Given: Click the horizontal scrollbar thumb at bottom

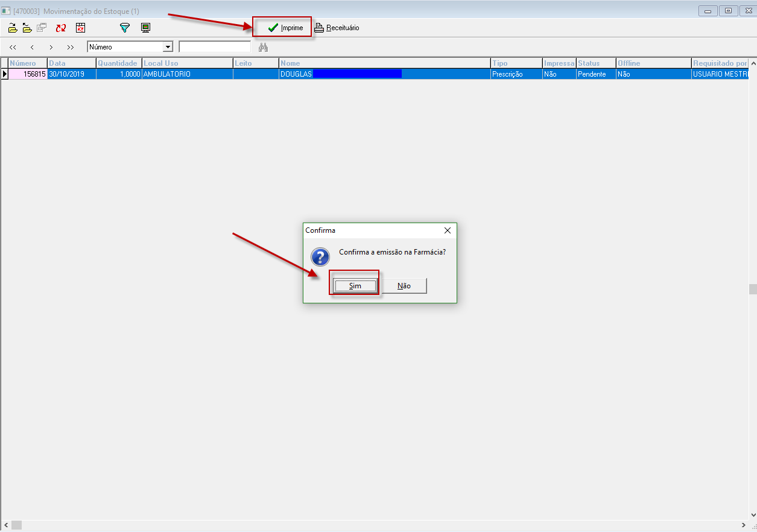Looking at the screenshot, I should (16, 525).
